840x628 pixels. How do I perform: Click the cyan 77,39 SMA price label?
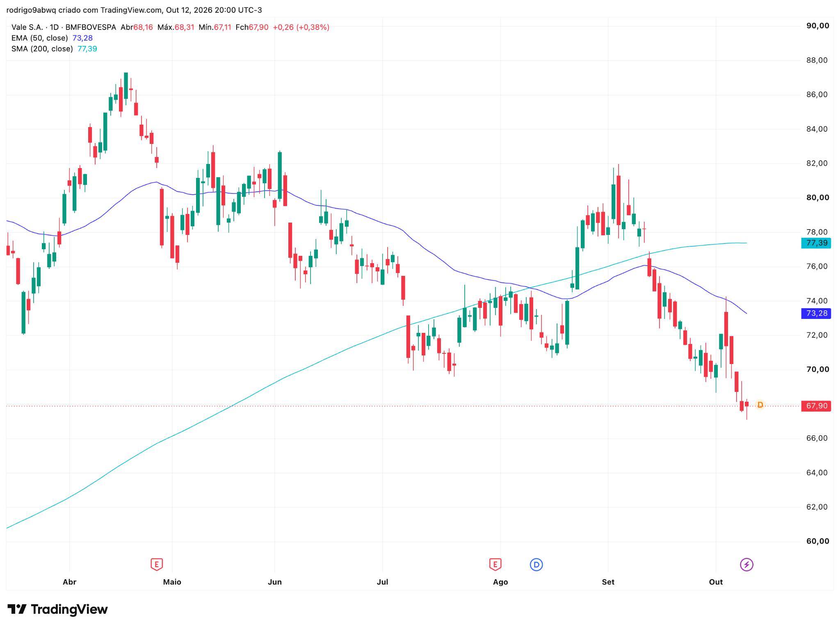[816, 243]
